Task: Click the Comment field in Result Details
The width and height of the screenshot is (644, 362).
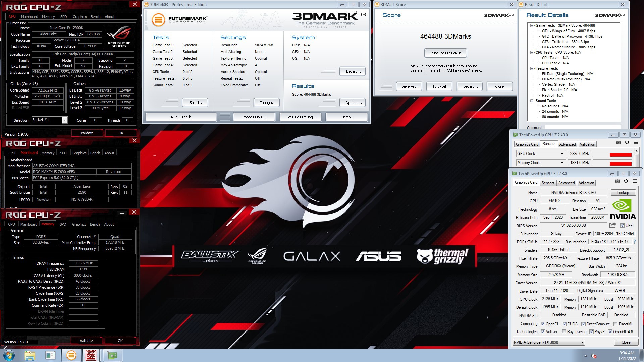Action: pos(583,127)
